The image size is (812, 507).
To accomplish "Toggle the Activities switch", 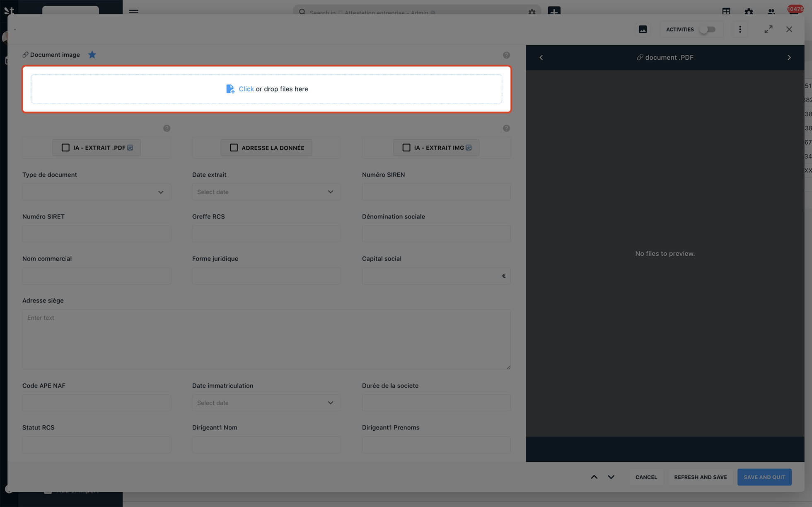I will coord(707,29).
